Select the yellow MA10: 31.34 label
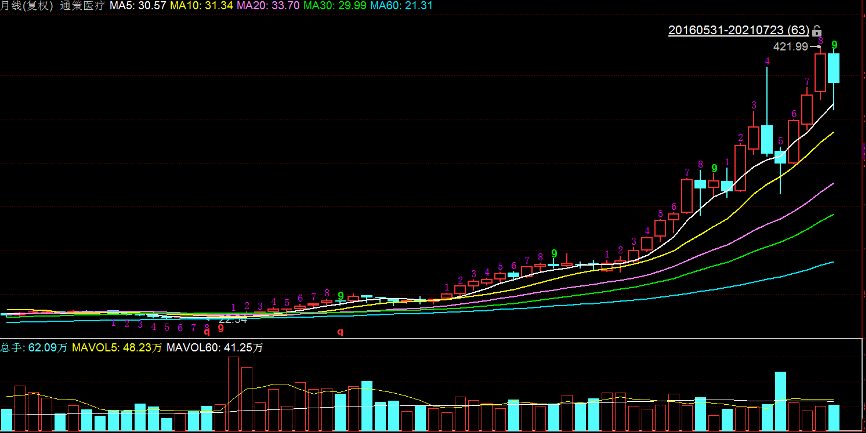866x433 pixels. 200,6
